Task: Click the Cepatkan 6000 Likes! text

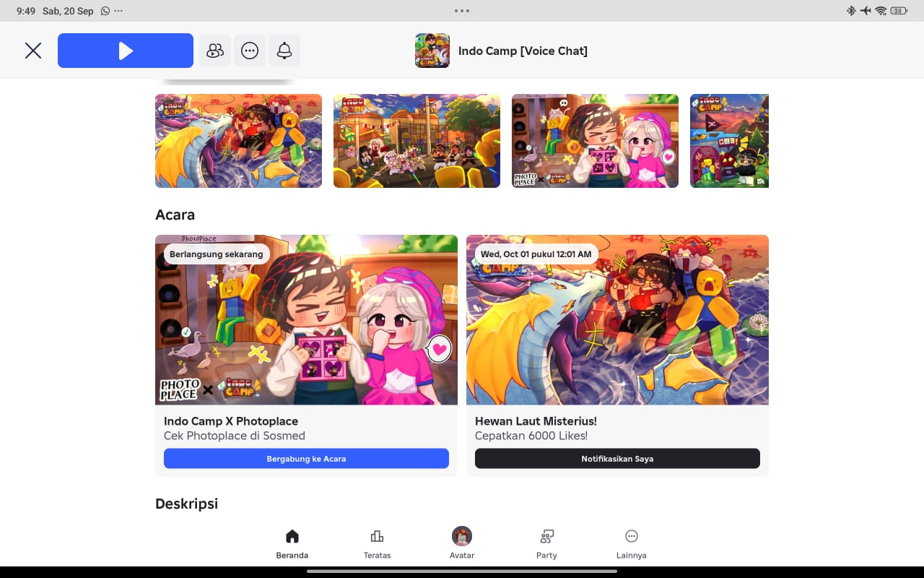Action: pos(531,436)
